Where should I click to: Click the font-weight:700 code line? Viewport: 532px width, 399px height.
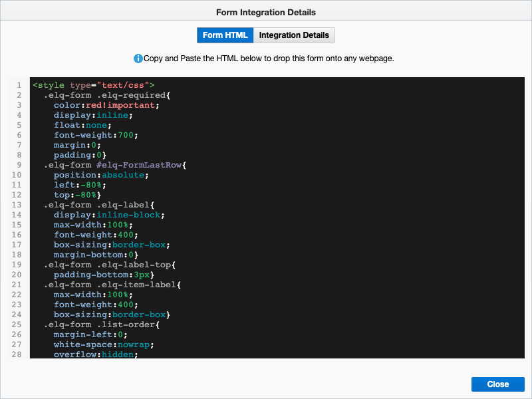click(x=96, y=135)
